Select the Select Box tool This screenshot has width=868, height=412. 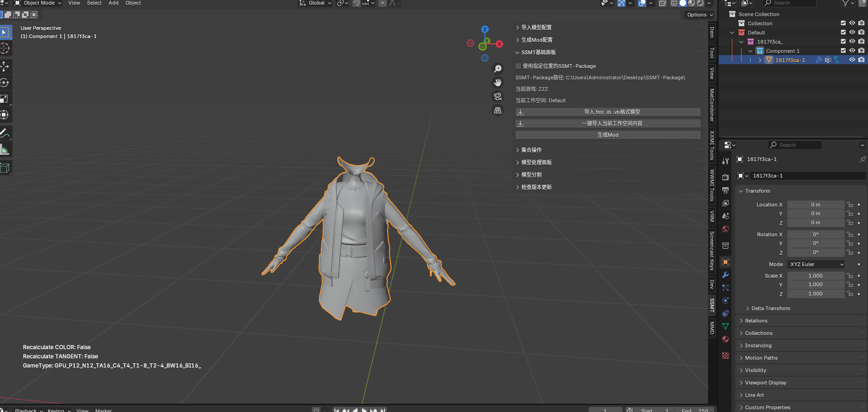coord(5,32)
